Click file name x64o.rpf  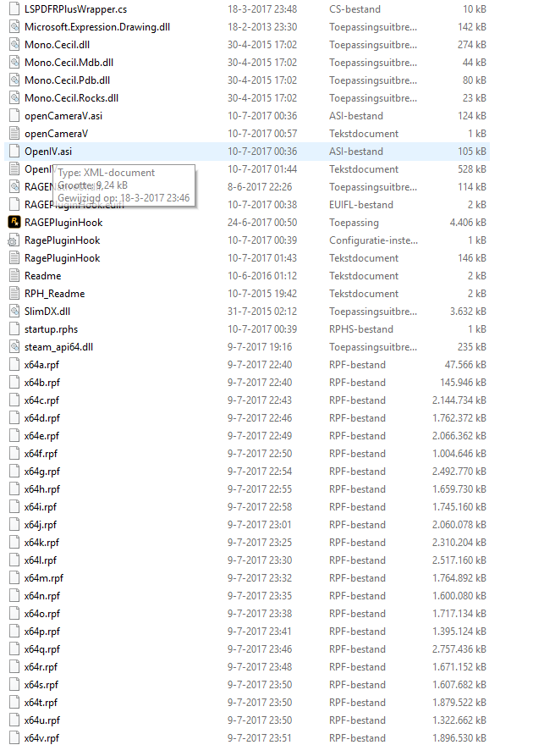tap(42, 614)
